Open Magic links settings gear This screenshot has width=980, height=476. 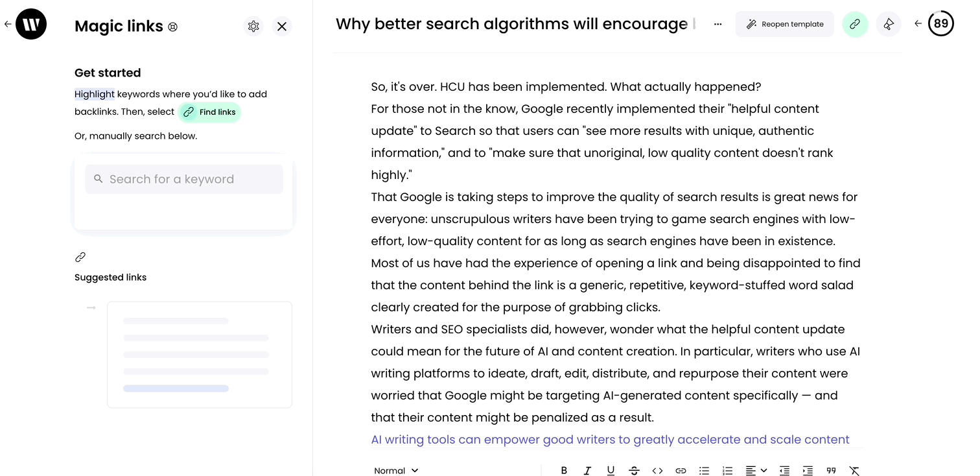[x=253, y=26]
